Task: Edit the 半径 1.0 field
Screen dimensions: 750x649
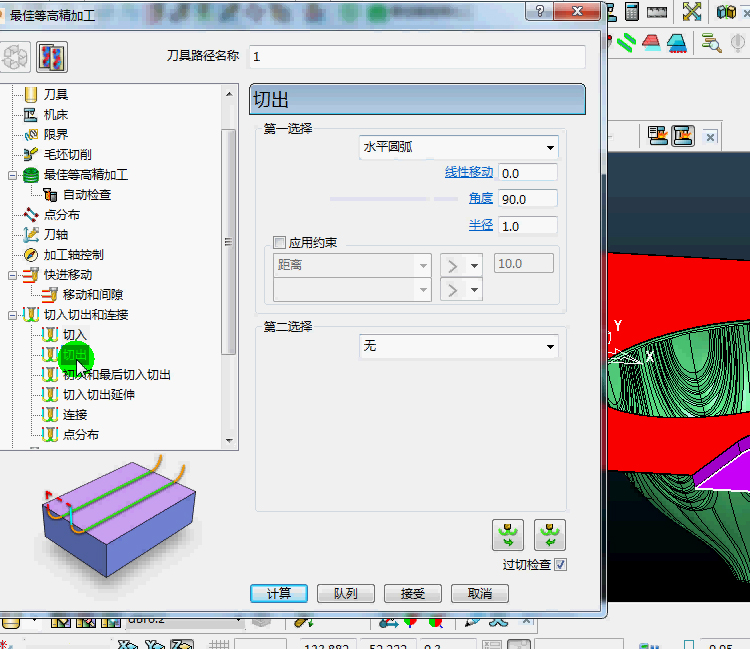Action: 528,226
